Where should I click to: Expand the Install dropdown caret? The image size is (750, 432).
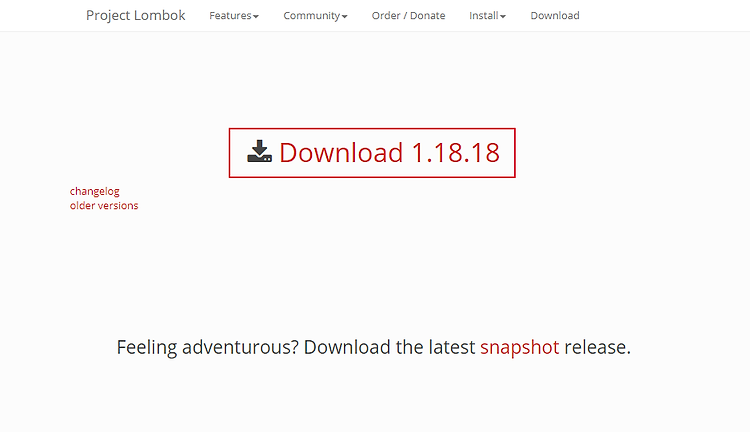coord(503,17)
